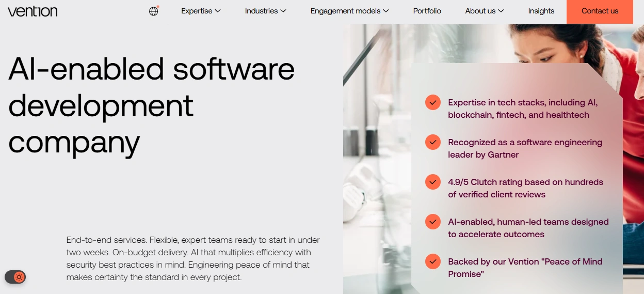Expand the Expertise dropdown menu

click(x=201, y=11)
